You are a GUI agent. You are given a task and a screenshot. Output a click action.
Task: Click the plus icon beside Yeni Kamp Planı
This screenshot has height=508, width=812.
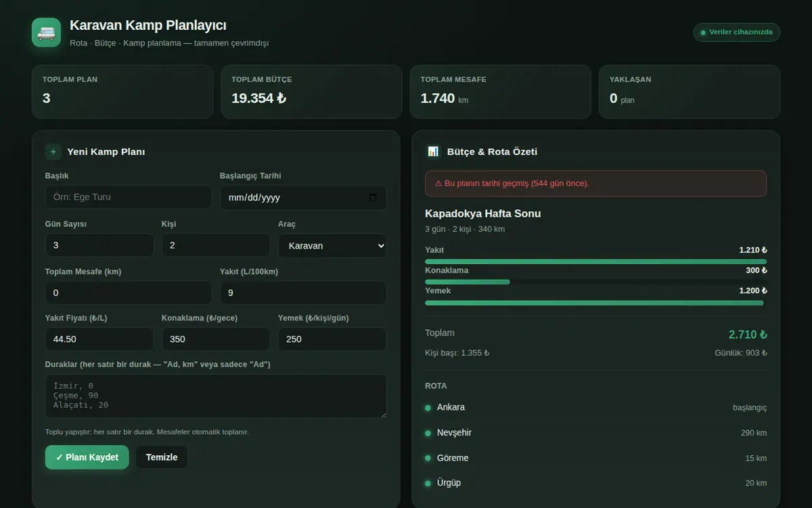(x=53, y=152)
